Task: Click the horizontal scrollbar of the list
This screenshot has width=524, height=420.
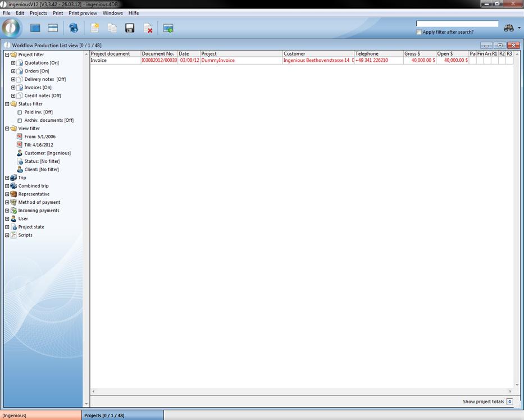Action: 301,391
